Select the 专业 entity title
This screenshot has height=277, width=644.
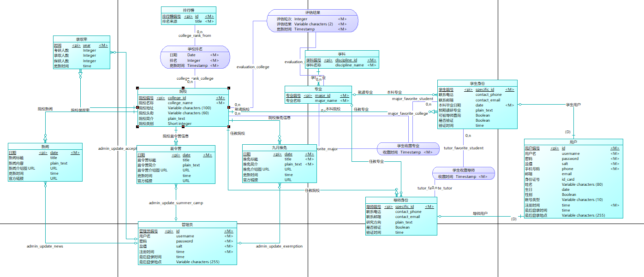318,89
